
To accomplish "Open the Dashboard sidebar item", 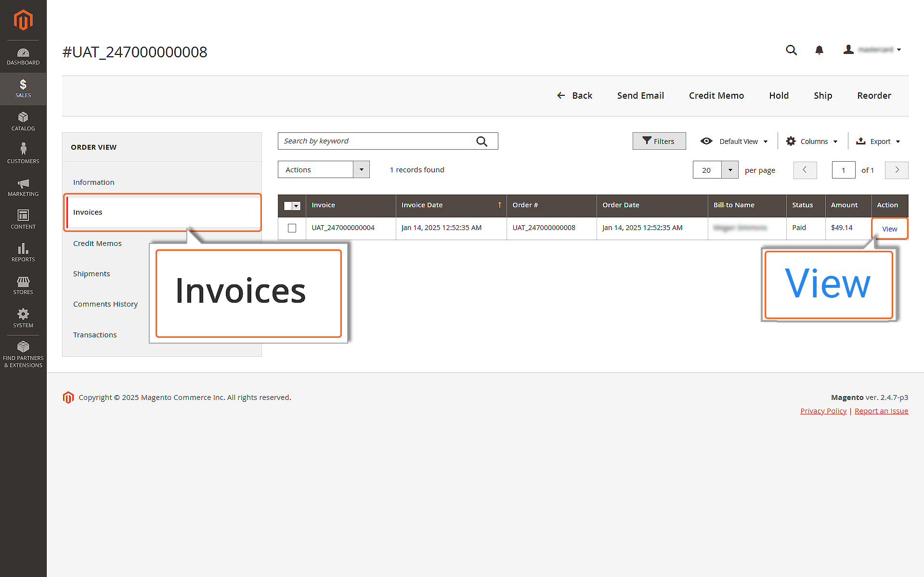I will (x=23, y=56).
